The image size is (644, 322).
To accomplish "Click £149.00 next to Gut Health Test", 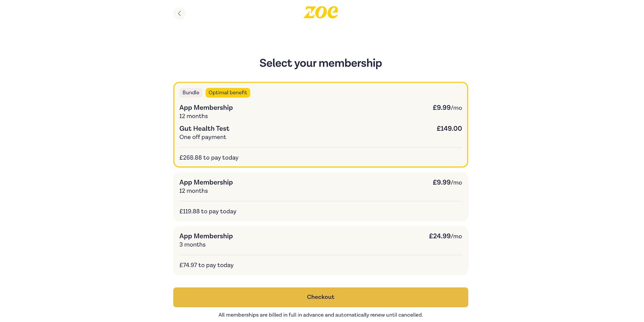I will tap(449, 128).
